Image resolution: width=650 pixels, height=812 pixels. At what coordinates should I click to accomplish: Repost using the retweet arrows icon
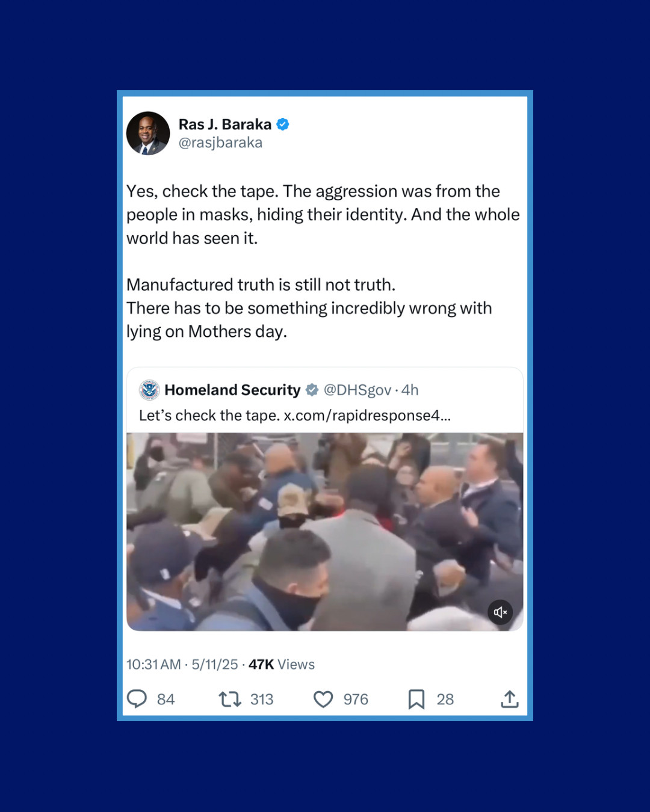[230, 699]
